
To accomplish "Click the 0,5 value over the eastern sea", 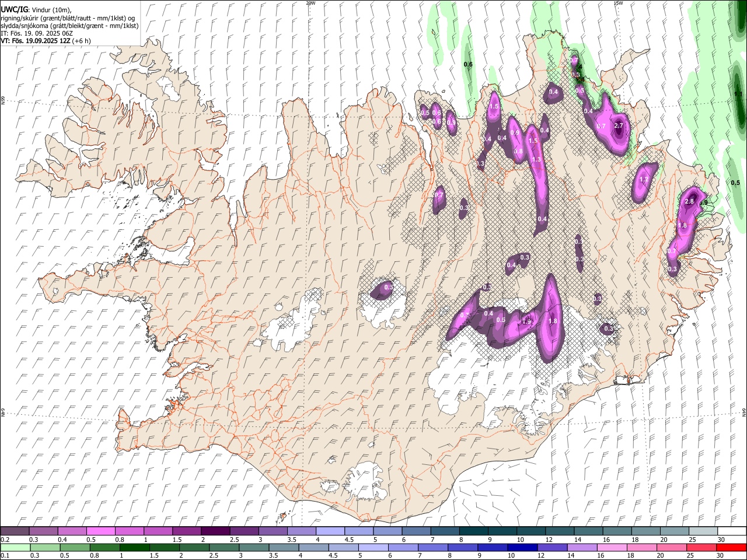I will (735, 183).
